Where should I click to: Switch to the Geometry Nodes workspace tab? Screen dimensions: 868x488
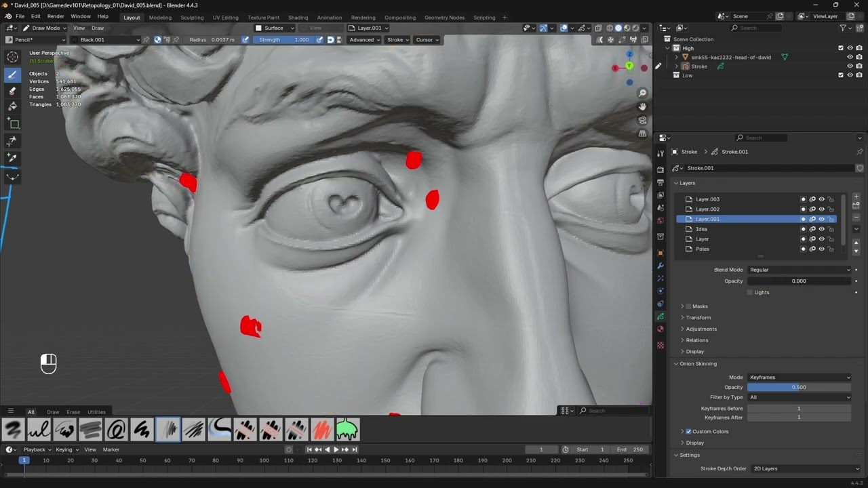pos(444,17)
